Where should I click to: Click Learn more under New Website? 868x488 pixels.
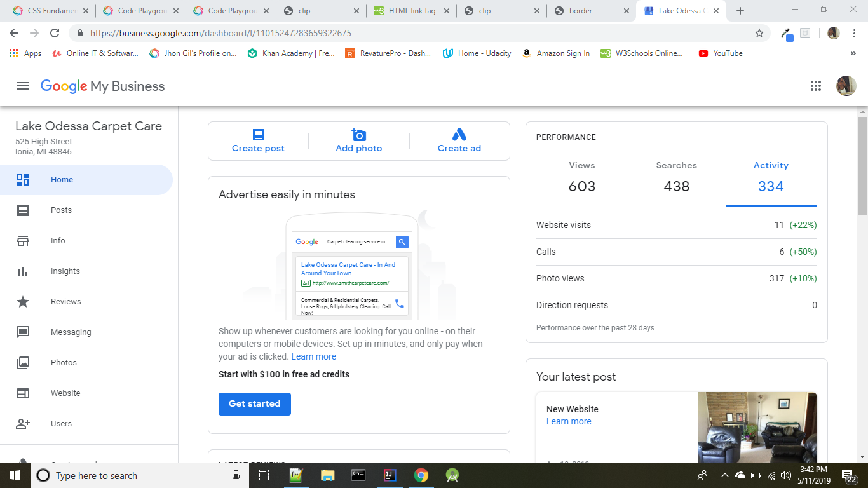pyautogui.click(x=569, y=421)
